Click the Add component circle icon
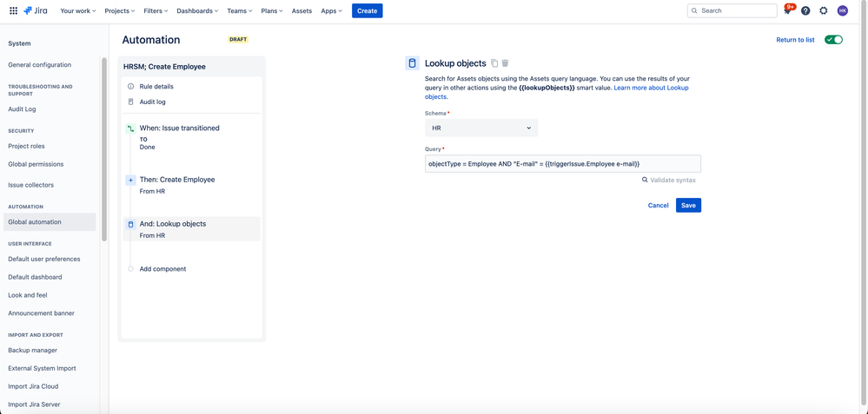Image resolution: width=868 pixels, height=414 pixels. point(130,269)
